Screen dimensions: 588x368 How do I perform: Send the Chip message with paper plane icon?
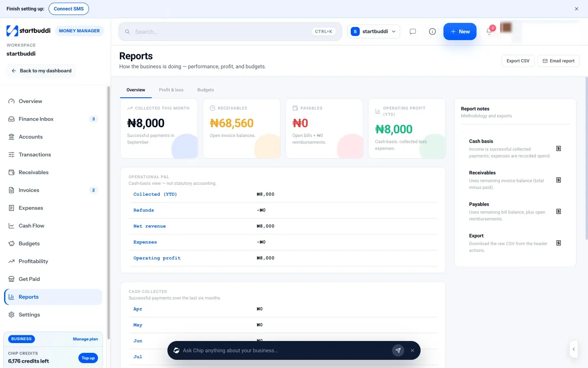tap(398, 350)
